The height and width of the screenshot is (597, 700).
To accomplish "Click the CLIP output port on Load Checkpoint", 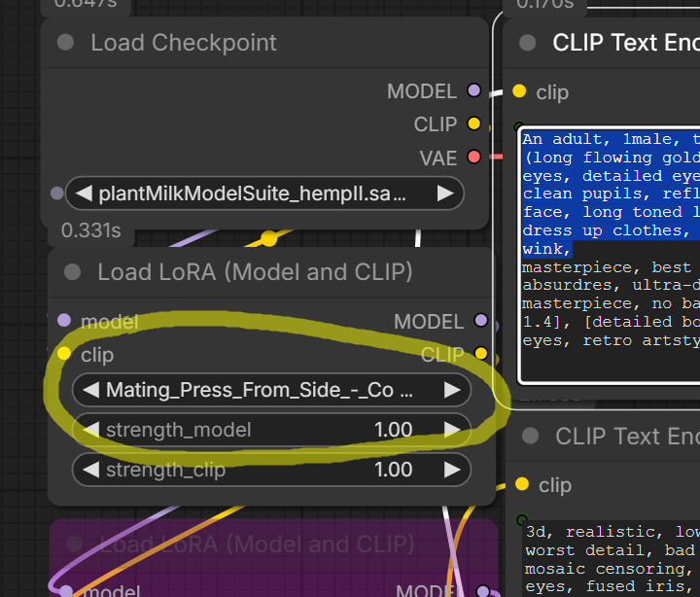I will 473,123.
